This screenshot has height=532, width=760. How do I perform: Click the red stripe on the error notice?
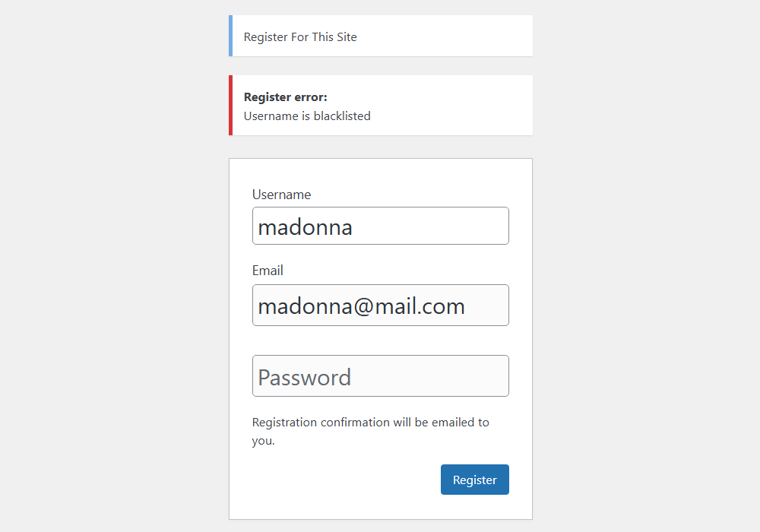click(x=230, y=105)
